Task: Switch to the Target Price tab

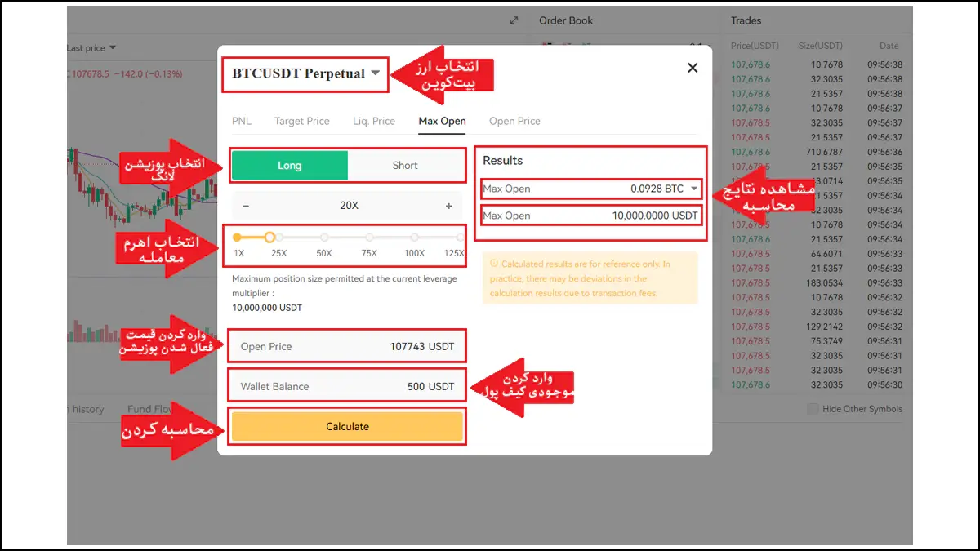Action: (302, 121)
